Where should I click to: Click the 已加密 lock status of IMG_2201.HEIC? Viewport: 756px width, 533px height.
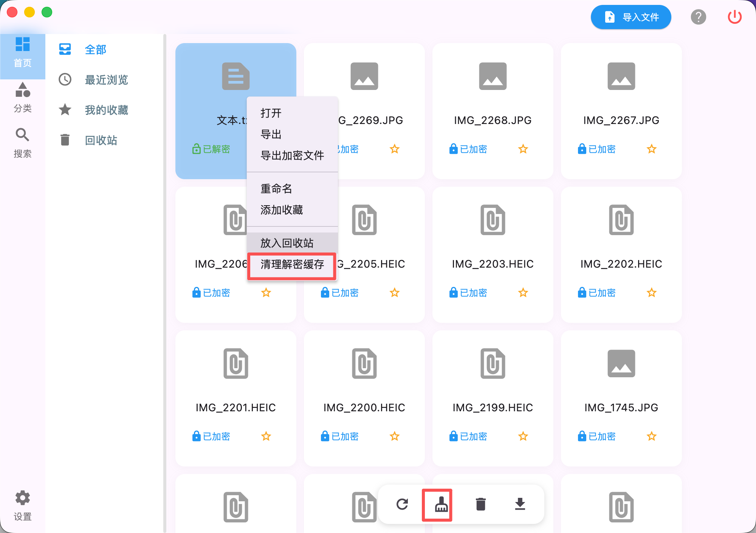click(x=211, y=436)
